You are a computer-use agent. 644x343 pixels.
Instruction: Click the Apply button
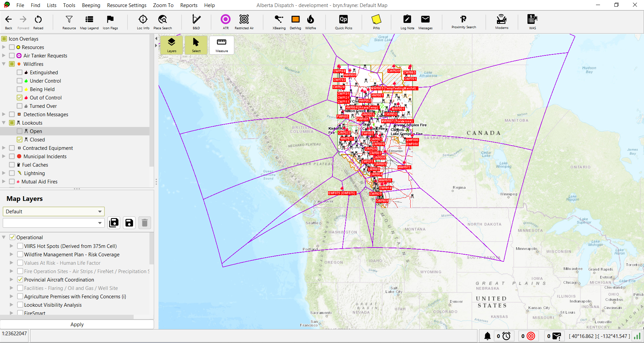click(77, 325)
